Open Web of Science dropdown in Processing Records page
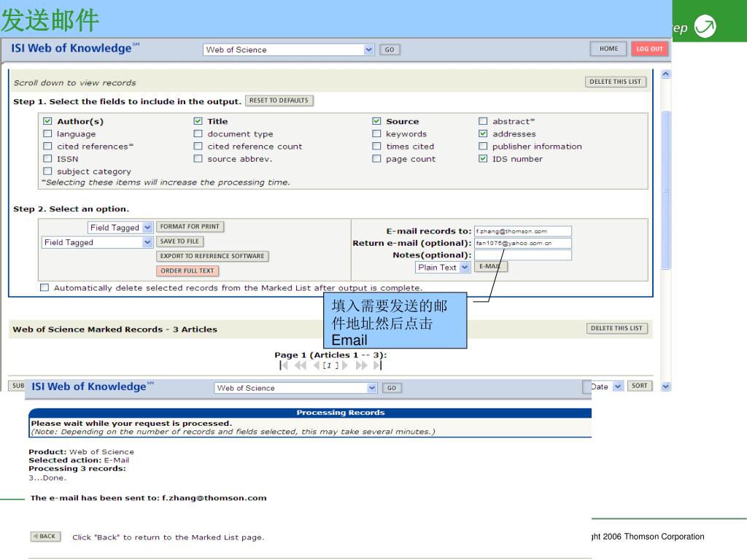 pos(296,388)
